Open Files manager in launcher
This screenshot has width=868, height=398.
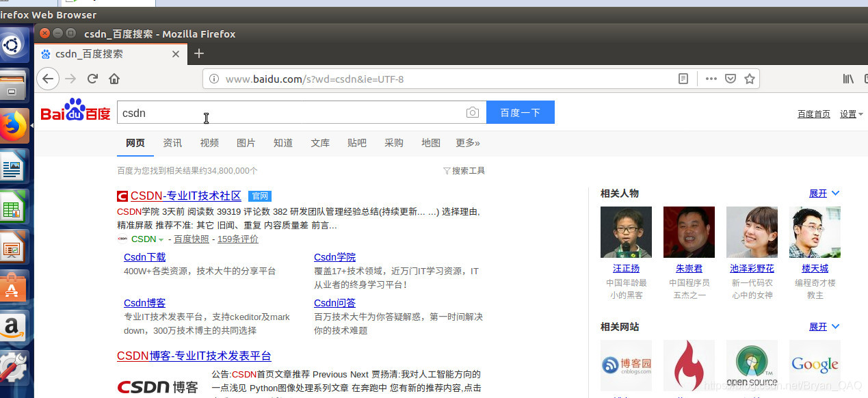pyautogui.click(x=12, y=86)
